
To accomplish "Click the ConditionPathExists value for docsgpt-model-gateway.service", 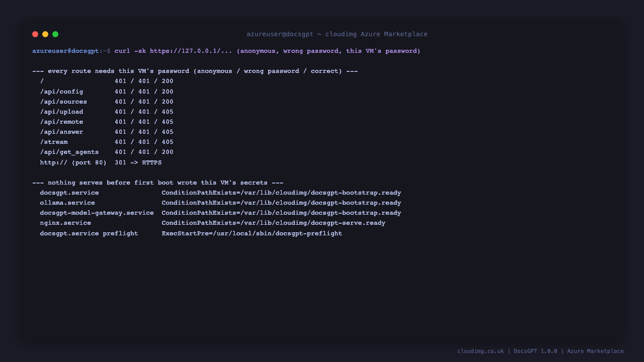I will [x=281, y=213].
